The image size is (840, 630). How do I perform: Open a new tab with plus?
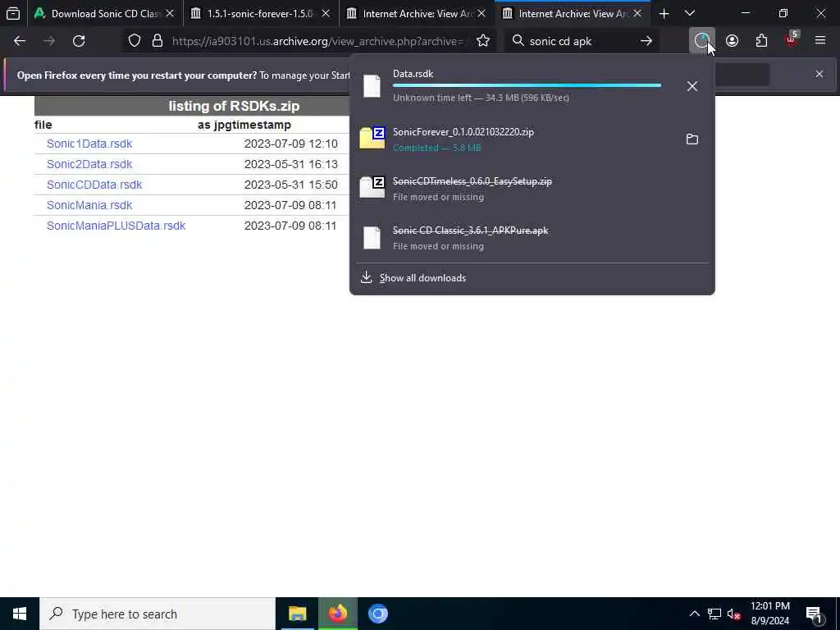click(664, 14)
